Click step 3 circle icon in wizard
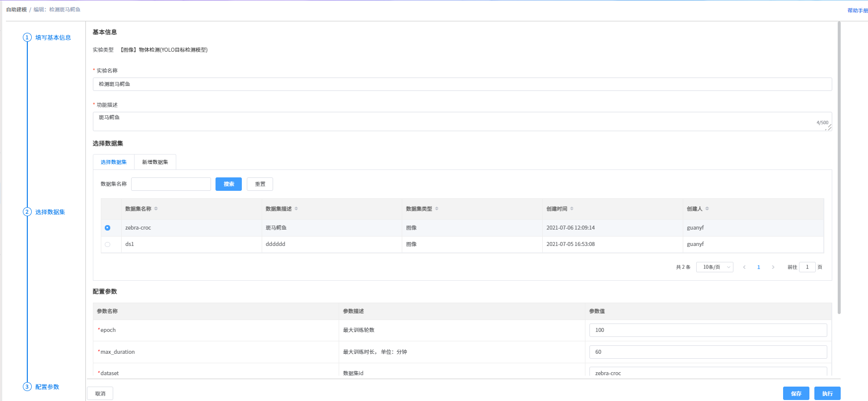The height and width of the screenshot is (401, 868). tap(27, 387)
